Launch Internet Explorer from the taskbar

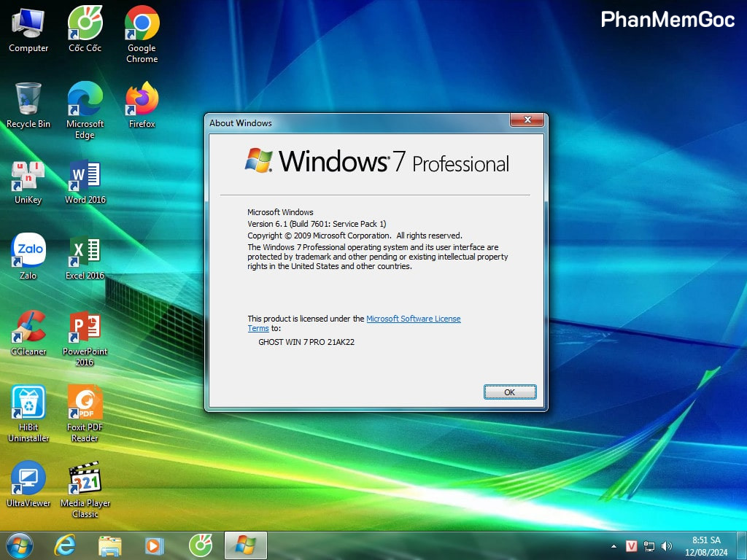[65, 545]
